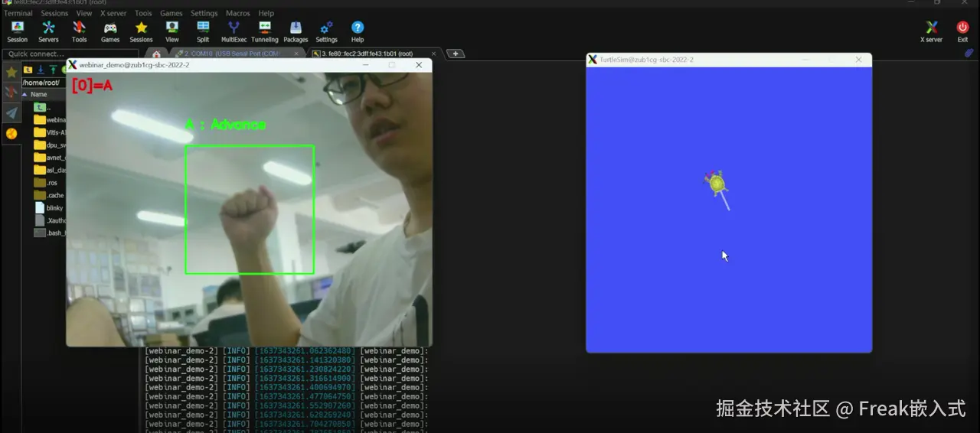The width and height of the screenshot is (980, 433).
Task: Click the TurtleSim window title bar
Action: (729, 60)
